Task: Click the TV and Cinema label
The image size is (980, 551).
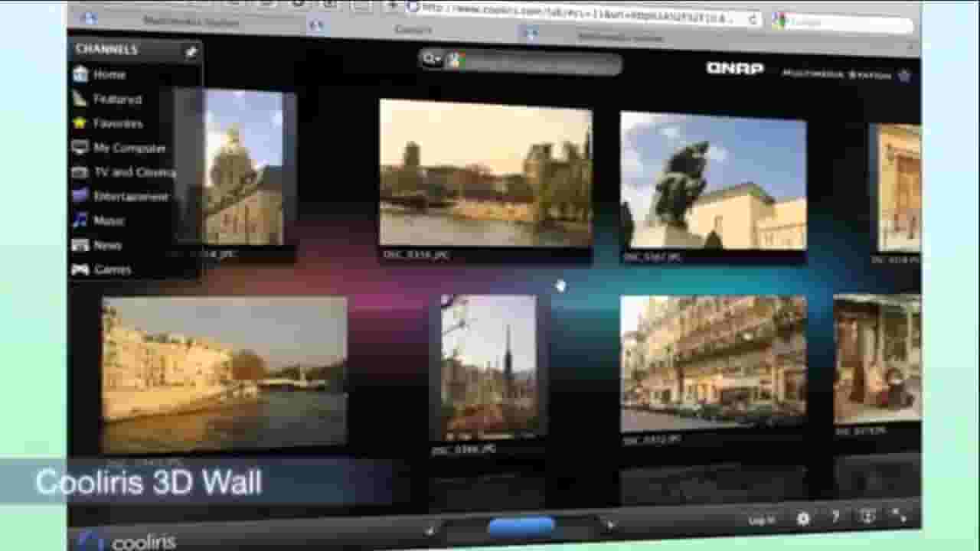Action: pos(135,172)
